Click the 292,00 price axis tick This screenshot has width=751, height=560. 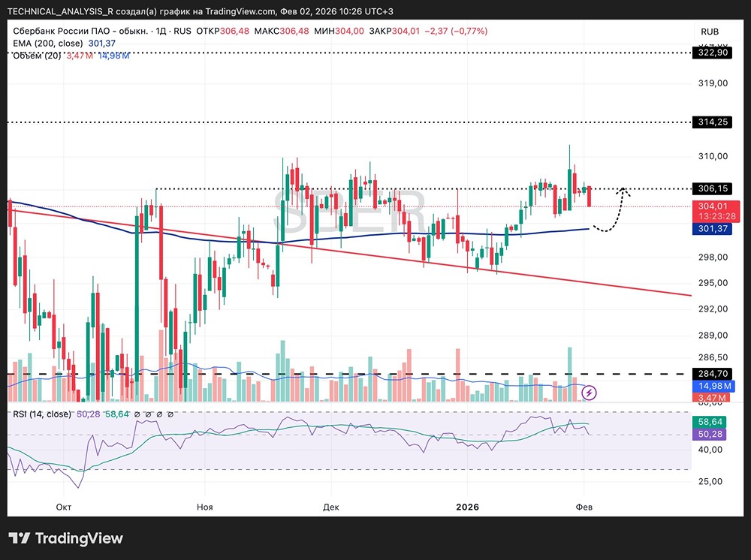[713, 309]
